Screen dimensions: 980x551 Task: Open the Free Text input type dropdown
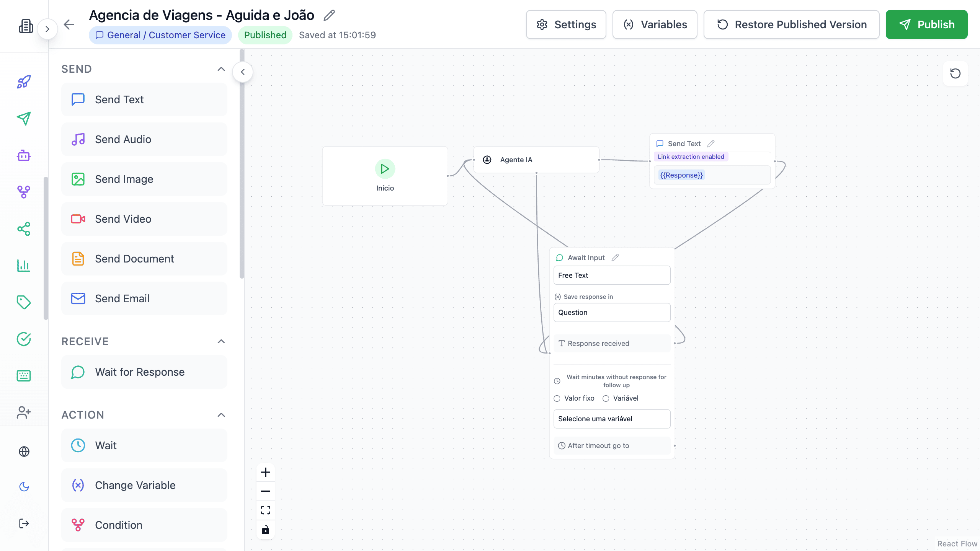point(611,275)
